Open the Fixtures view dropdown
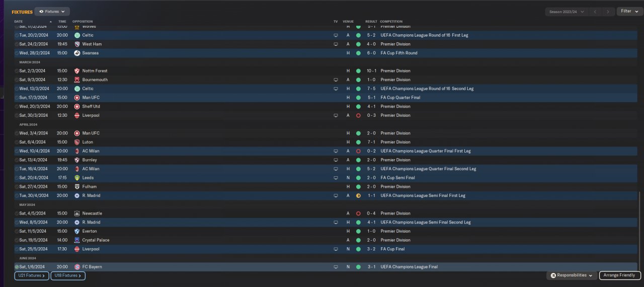The image size is (644, 287). pyautogui.click(x=53, y=11)
